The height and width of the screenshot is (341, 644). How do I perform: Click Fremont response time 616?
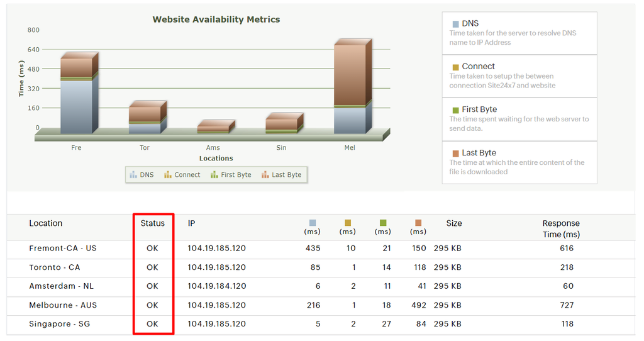567,249
